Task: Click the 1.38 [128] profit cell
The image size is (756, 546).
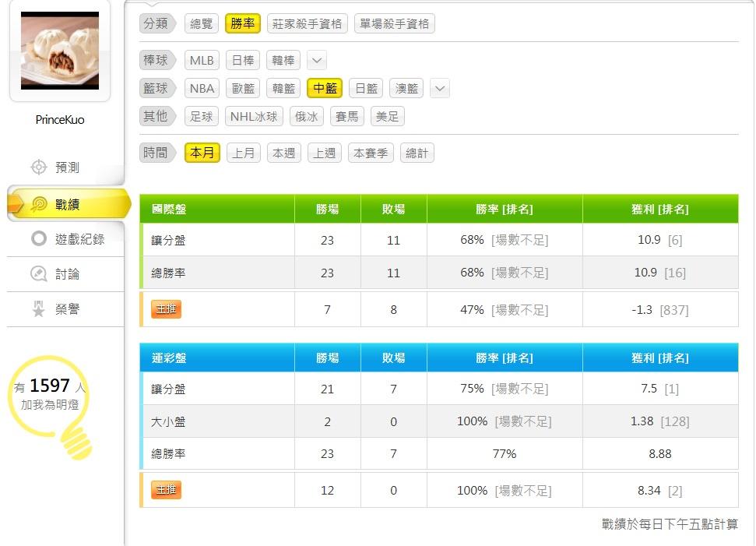Action: click(x=660, y=421)
